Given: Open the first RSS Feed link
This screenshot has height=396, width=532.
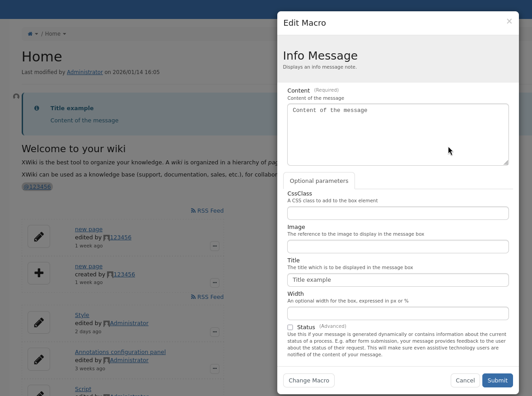Looking at the screenshot, I should click(x=207, y=211).
